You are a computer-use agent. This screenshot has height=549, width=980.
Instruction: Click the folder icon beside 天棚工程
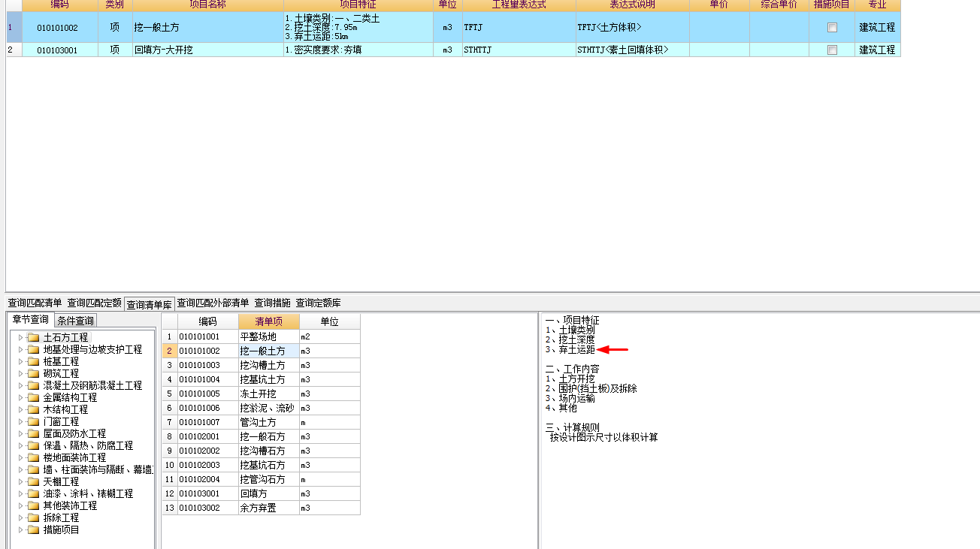[33, 481]
